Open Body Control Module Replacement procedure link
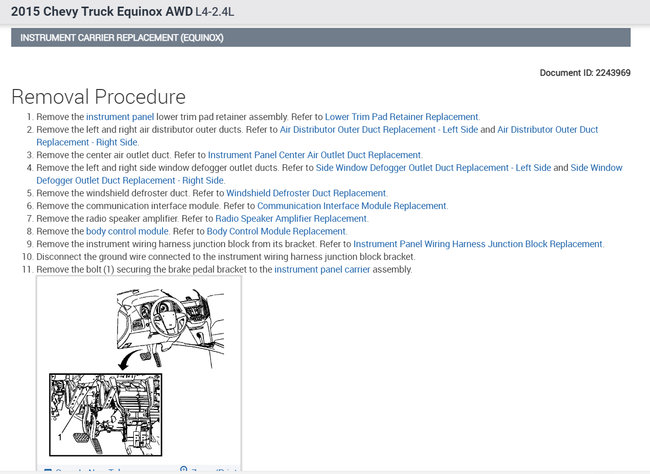 coord(276,231)
